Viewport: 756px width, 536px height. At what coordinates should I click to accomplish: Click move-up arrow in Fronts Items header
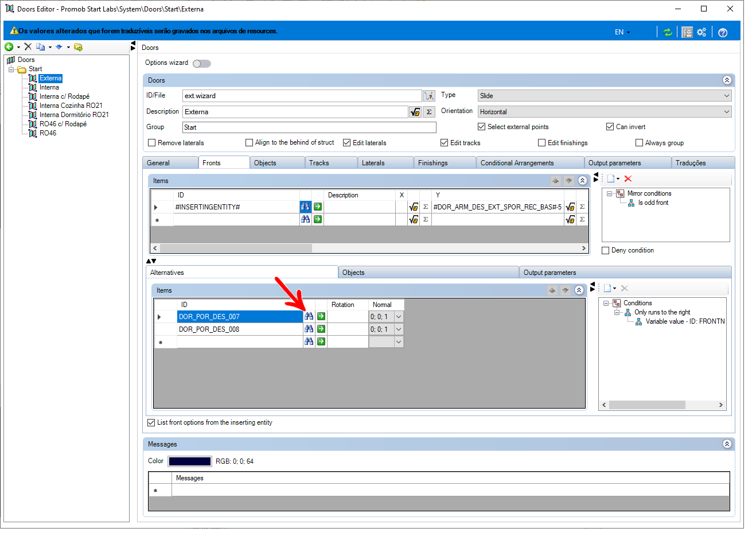(555, 181)
